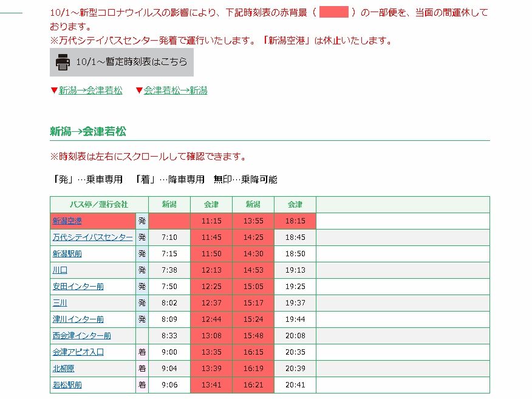
Task: Select the 7:15 time cell
Action: tap(169, 254)
